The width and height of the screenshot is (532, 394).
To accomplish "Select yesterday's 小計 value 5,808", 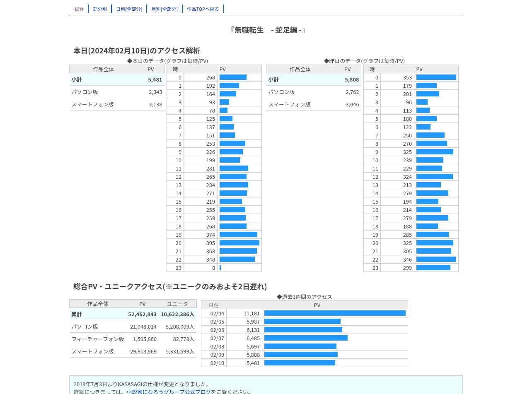I will coord(352,79).
